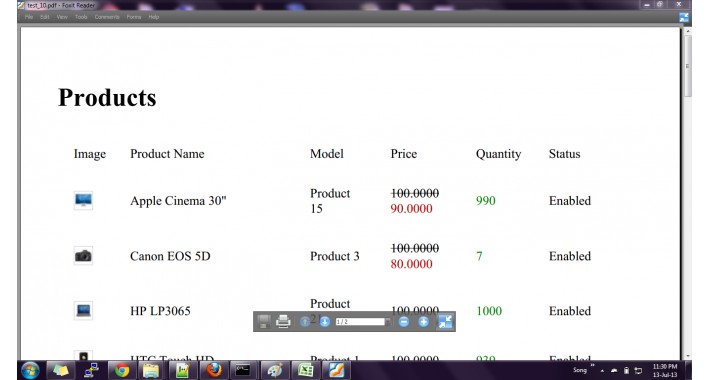Open the Windows Start menu

30,370
